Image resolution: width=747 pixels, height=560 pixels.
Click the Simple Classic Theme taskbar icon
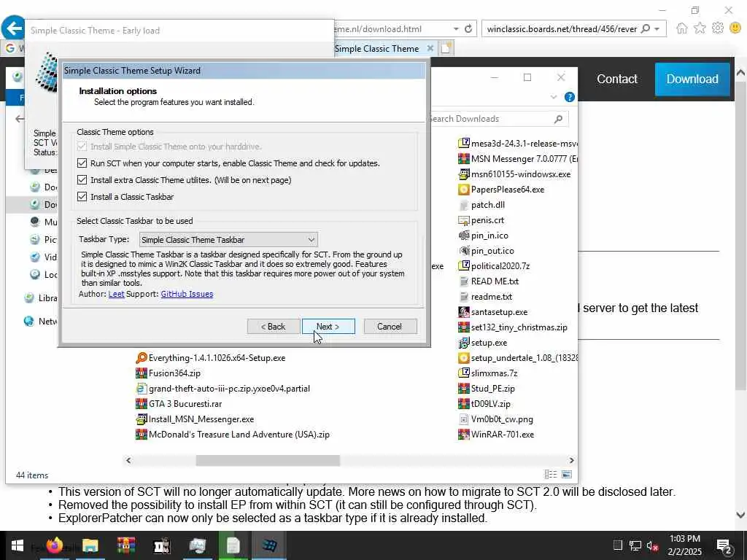point(269,545)
